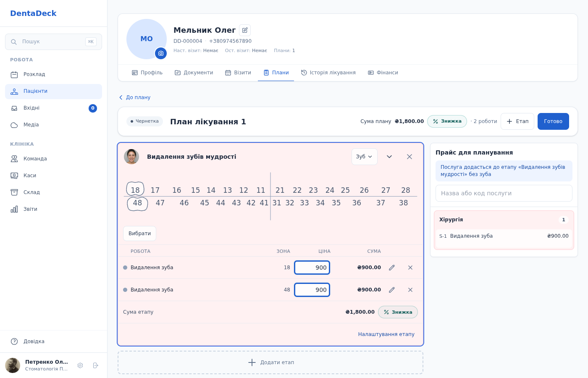Click Знижка next to stage total

point(398,312)
